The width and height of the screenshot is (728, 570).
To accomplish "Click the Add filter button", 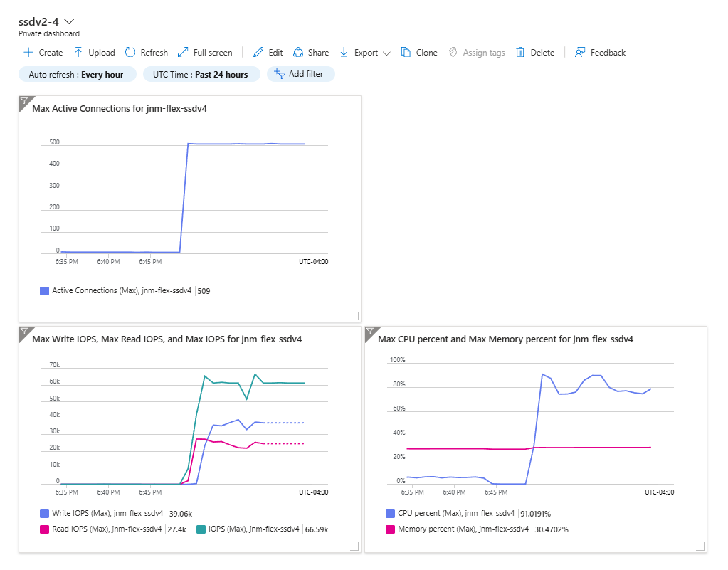I will tap(300, 74).
